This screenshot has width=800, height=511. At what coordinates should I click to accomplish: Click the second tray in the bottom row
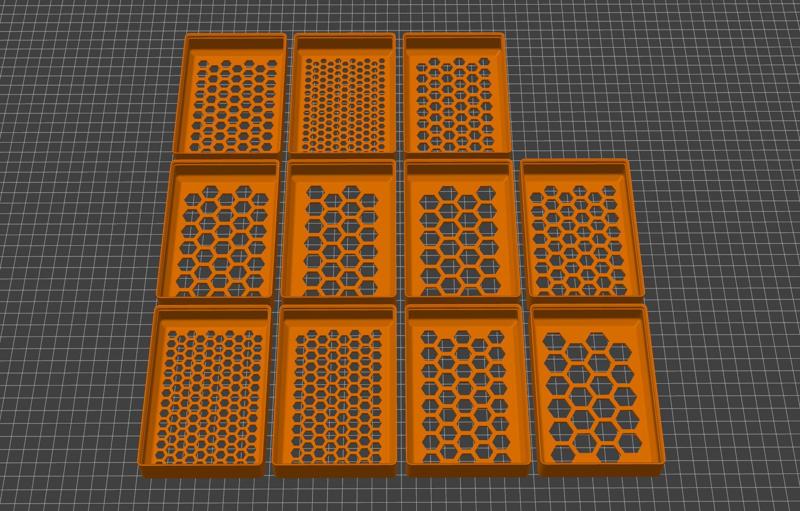click(335, 392)
